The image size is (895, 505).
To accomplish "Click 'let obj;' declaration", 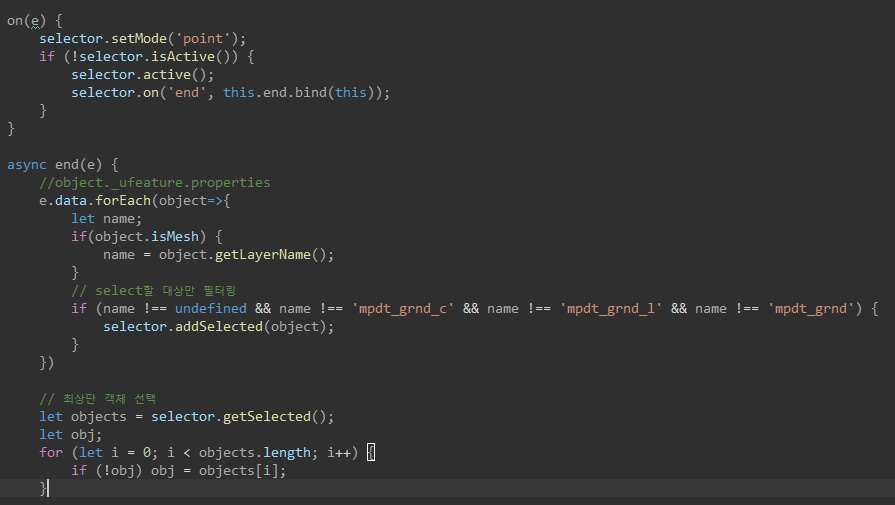I will 71,435.
